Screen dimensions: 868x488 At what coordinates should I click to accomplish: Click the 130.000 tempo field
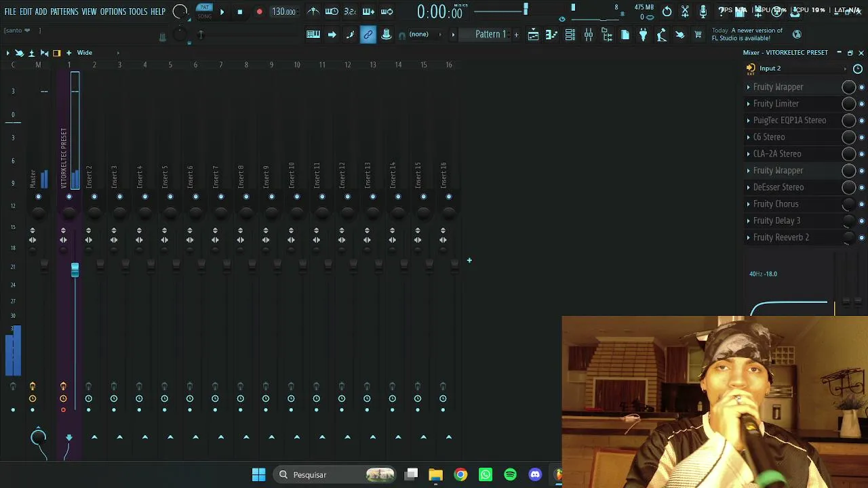pos(283,12)
